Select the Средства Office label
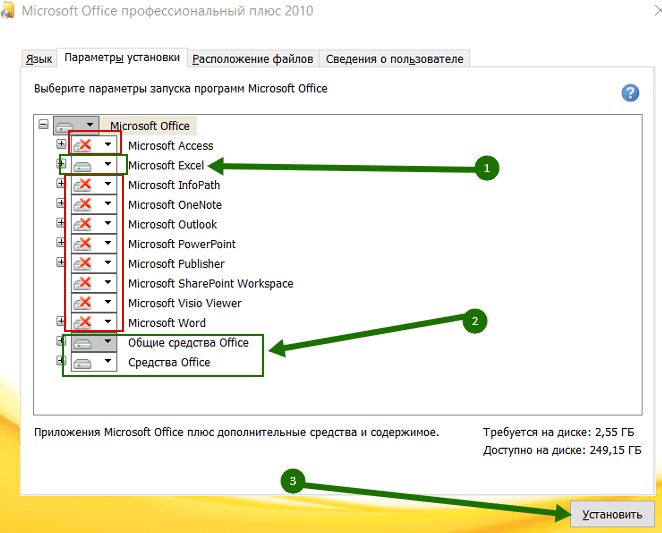Viewport: 662px width, 533px height. (x=169, y=362)
